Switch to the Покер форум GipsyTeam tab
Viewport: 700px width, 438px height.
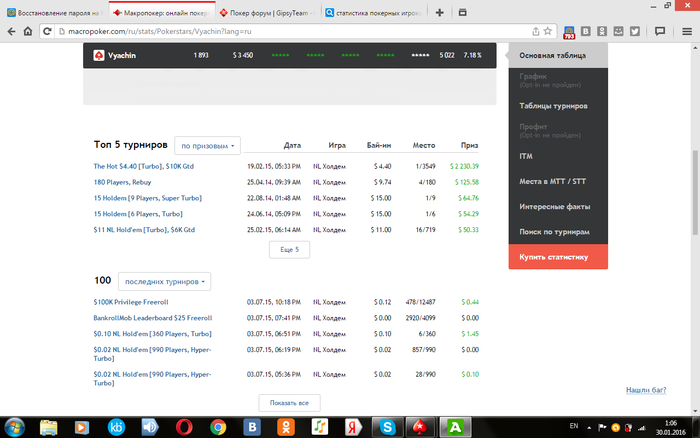[x=268, y=13]
